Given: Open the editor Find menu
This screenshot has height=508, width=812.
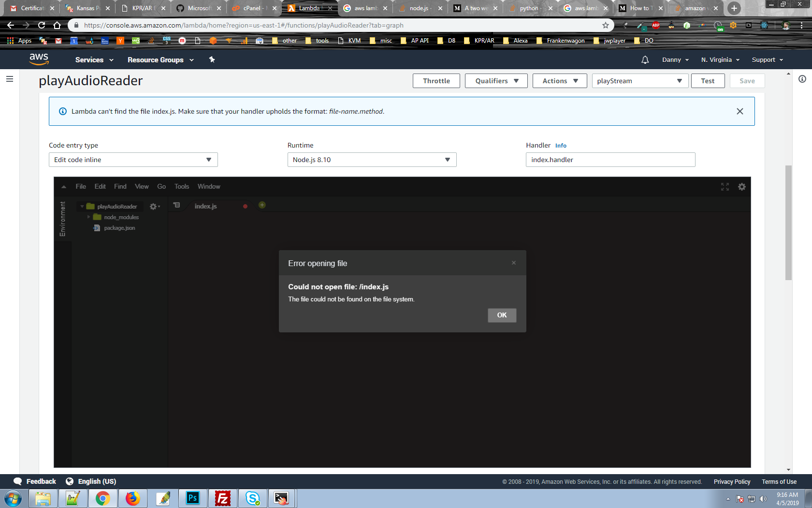Looking at the screenshot, I should tap(120, 187).
